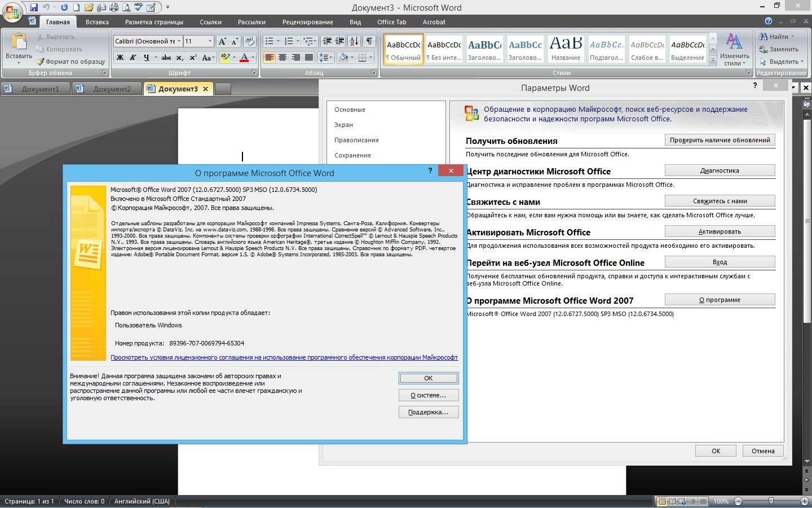Expand font color dropdown arrow
This screenshot has width=812, height=508.
click(x=253, y=58)
